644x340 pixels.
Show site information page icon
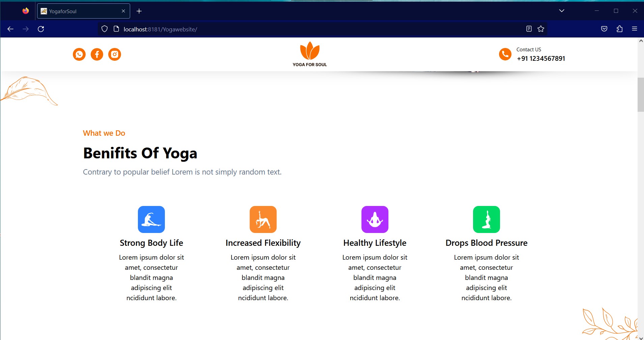point(116,29)
